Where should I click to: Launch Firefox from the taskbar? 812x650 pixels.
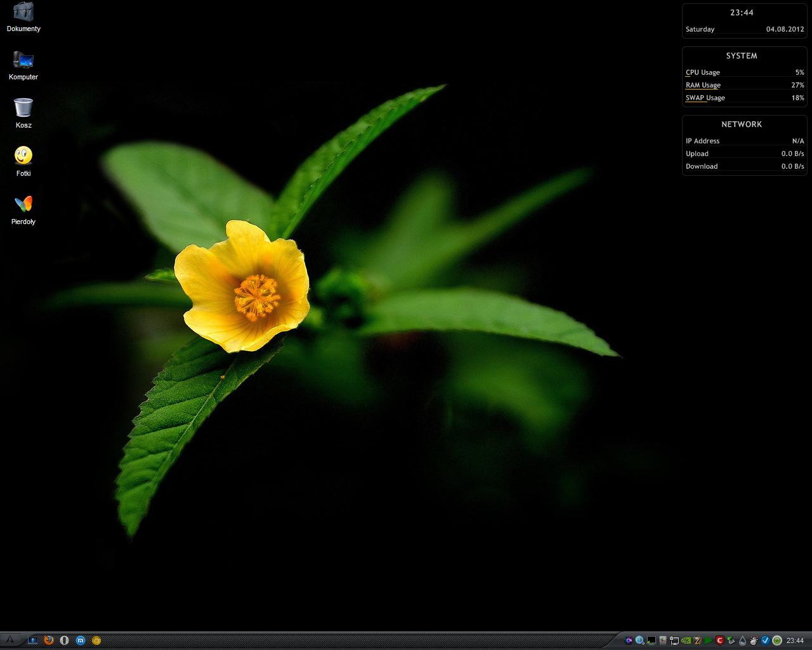(x=49, y=640)
